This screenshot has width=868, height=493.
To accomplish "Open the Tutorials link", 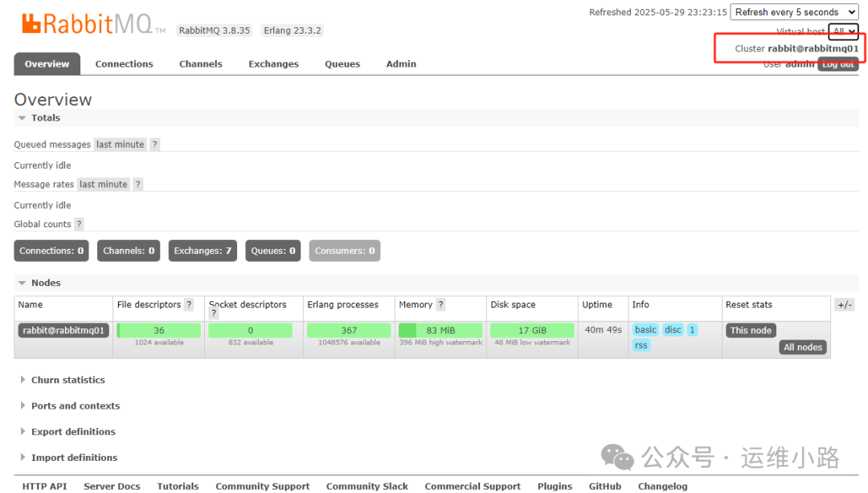I will coord(178,487).
